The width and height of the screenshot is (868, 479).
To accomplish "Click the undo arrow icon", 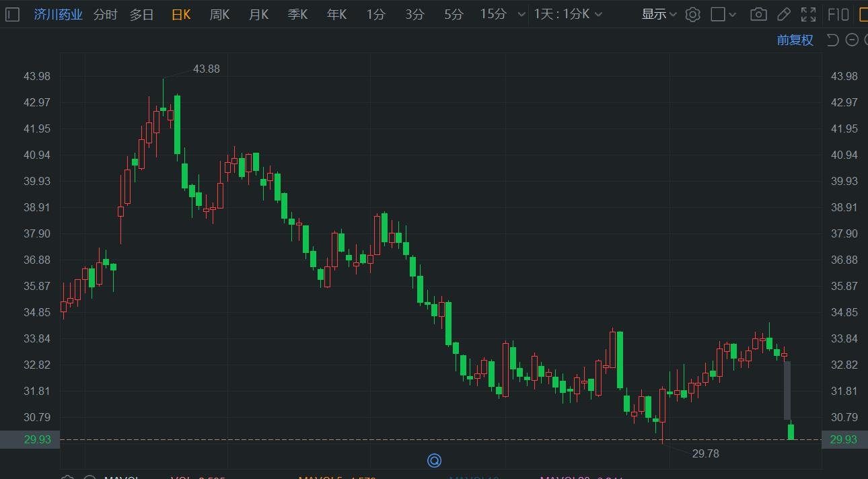I will click(832, 40).
